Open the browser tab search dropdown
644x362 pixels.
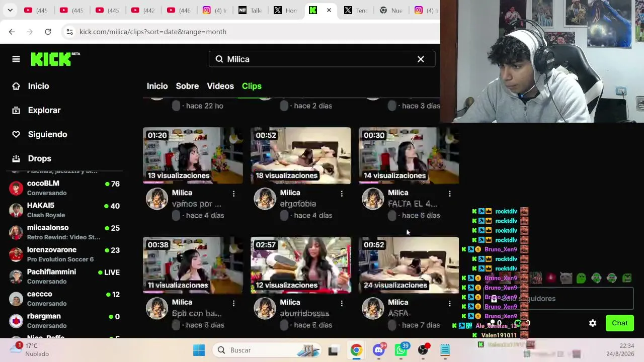click(10, 10)
